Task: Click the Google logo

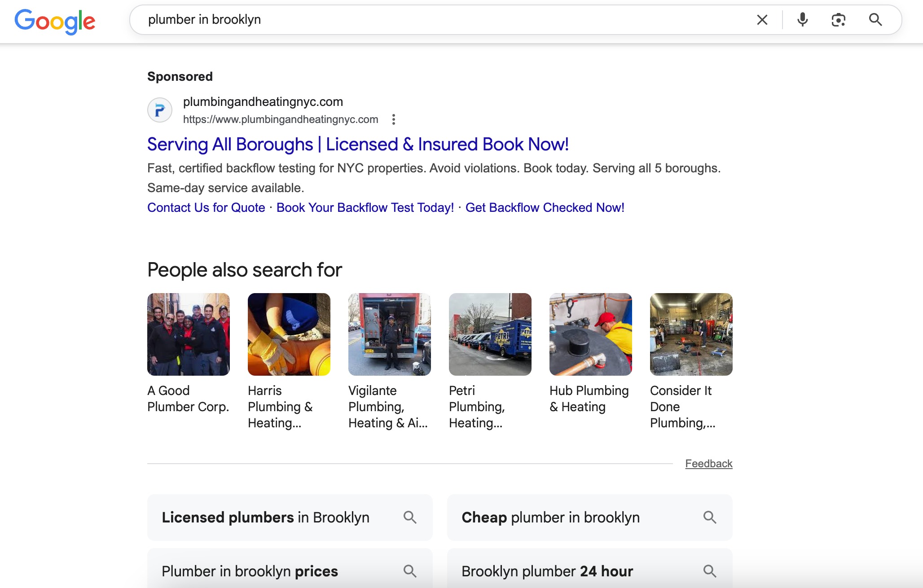Action: point(55,21)
